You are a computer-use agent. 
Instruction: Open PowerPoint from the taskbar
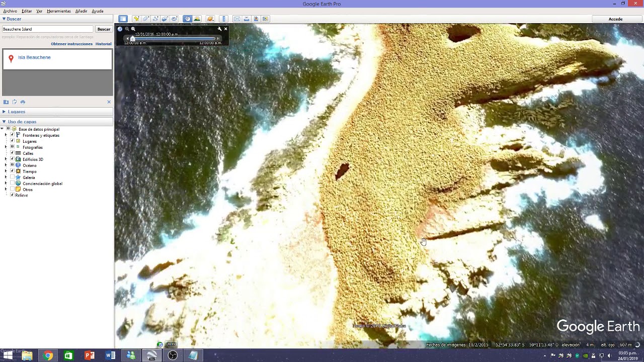click(90, 355)
